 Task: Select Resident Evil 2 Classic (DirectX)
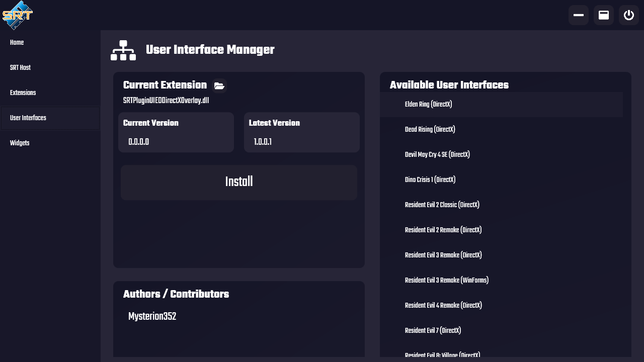tap(501, 205)
